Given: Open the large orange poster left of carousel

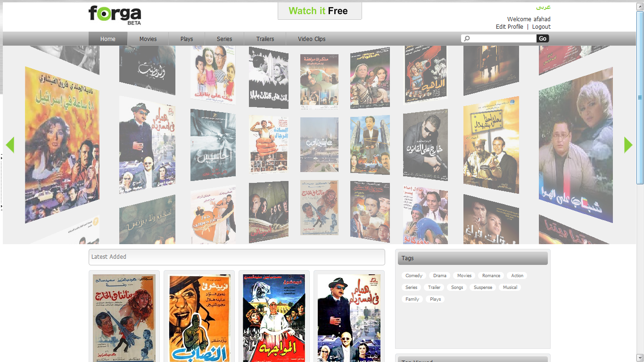Looking at the screenshot, I should (62, 145).
